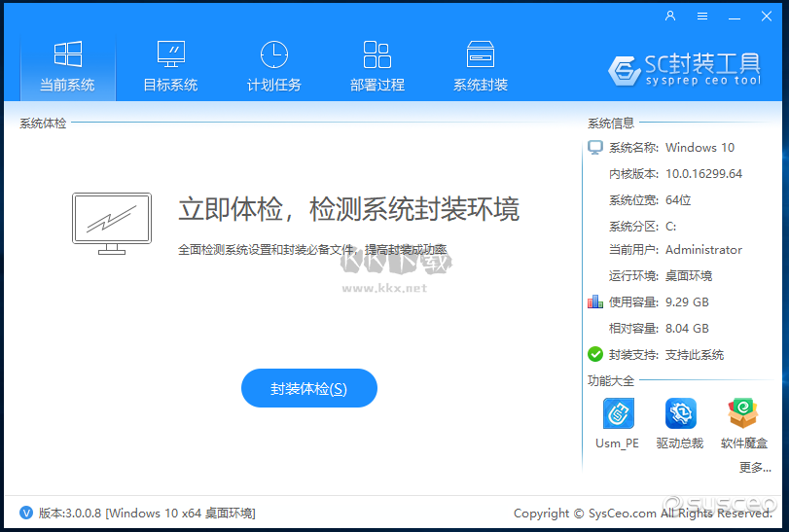
Task: Click the 系统信息 section label
Action: (611, 124)
